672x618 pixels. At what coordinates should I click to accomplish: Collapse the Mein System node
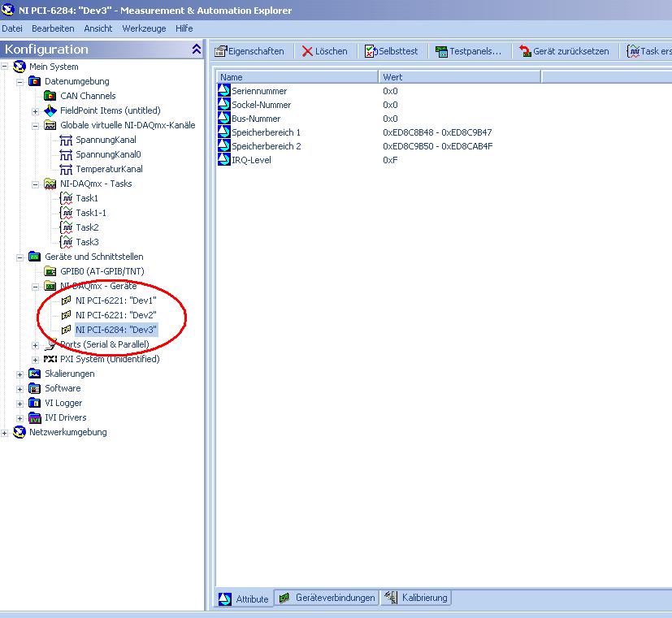pyautogui.click(x=5, y=67)
